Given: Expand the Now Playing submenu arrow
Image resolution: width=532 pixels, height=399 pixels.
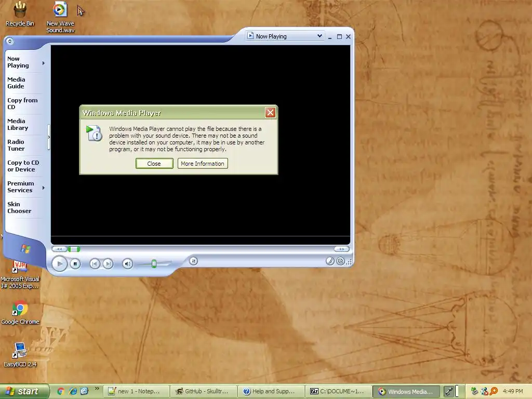Looking at the screenshot, I should click(44, 63).
